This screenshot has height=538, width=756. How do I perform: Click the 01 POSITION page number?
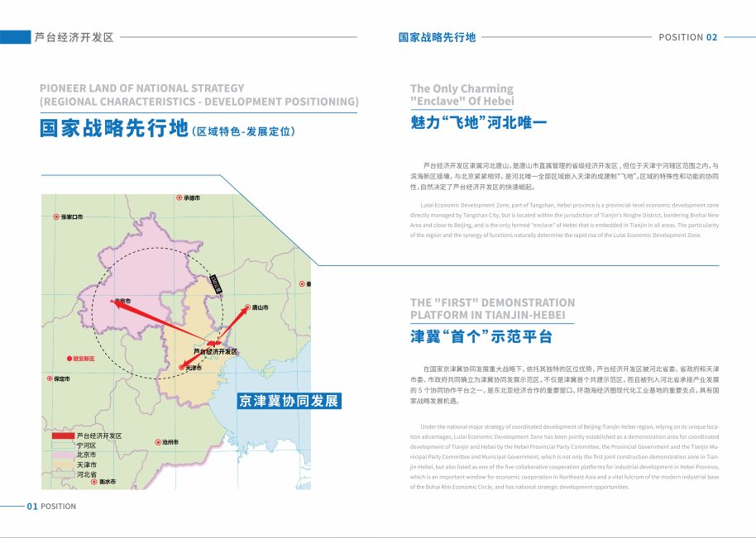[x=51, y=507]
